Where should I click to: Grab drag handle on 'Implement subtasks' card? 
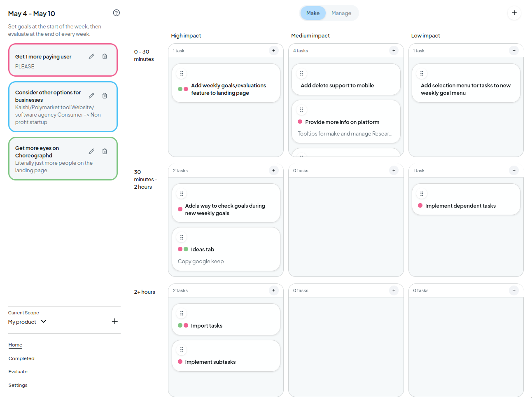pos(182,350)
